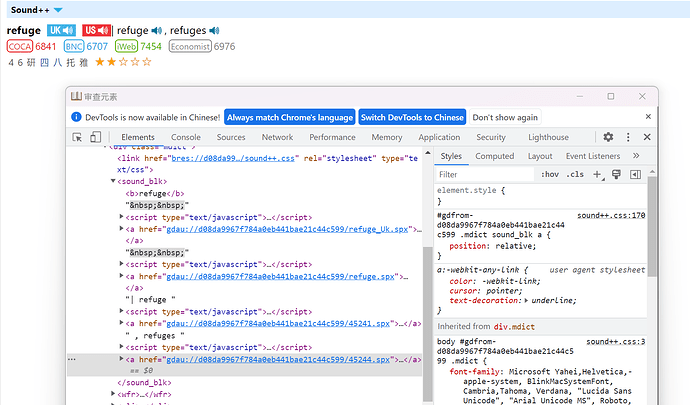
Task: Add a new style rule with plus icon
Action: [598, 174]
